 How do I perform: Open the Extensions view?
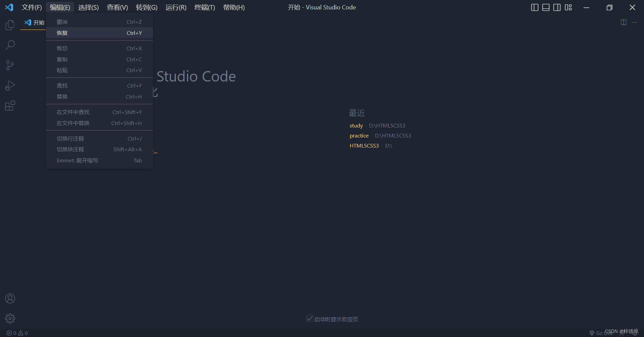(x=10, y=106)
